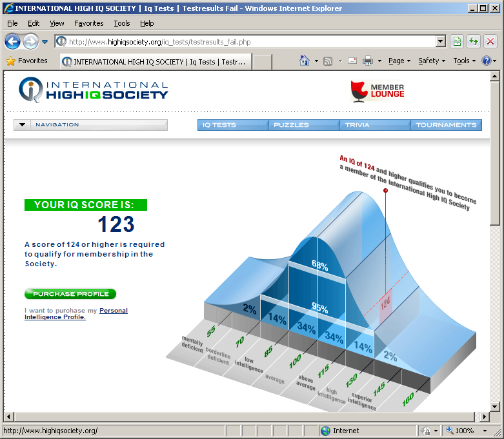This screenshot has width=504, height=439.
Task: Click the Print printer icon
Action: coord(368,61)
